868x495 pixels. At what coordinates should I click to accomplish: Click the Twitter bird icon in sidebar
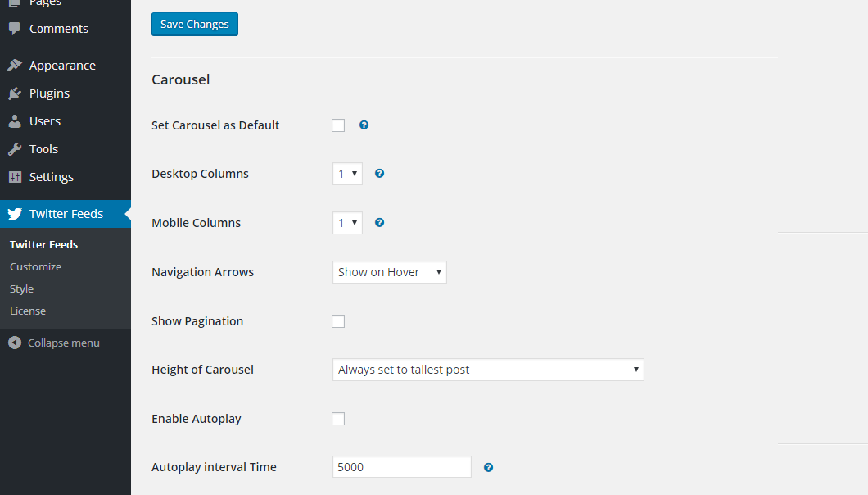pyautogui.click(x=15, y=214)
